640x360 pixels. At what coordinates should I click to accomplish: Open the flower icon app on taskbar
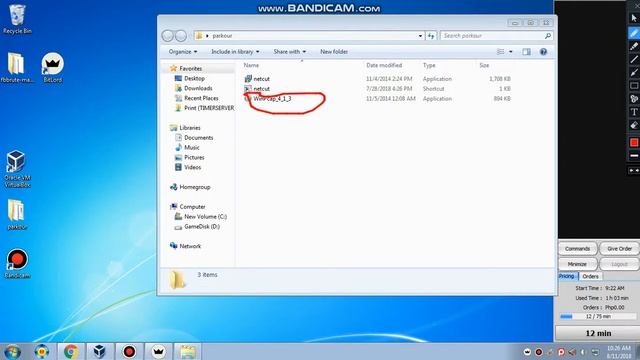[42, 351]
